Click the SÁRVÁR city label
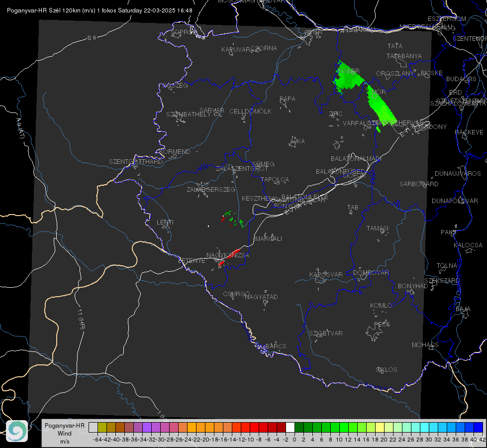 (212, 111)
